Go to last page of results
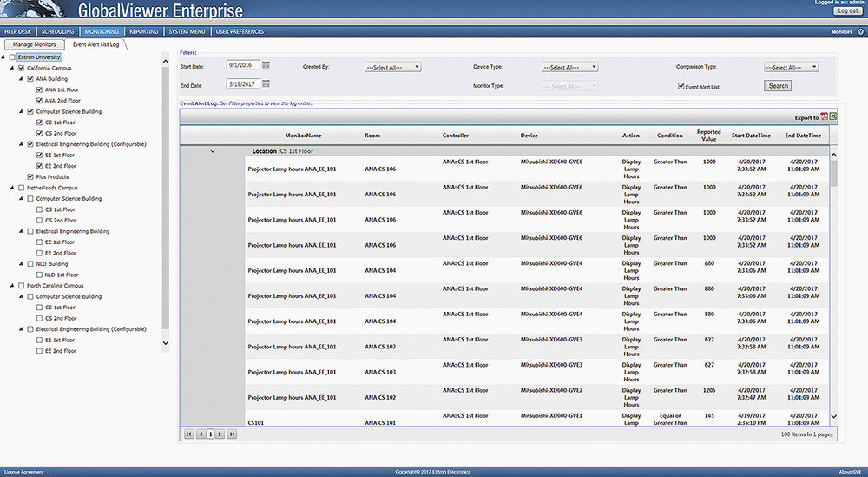868x477 pixels. (x=232, y=434)
